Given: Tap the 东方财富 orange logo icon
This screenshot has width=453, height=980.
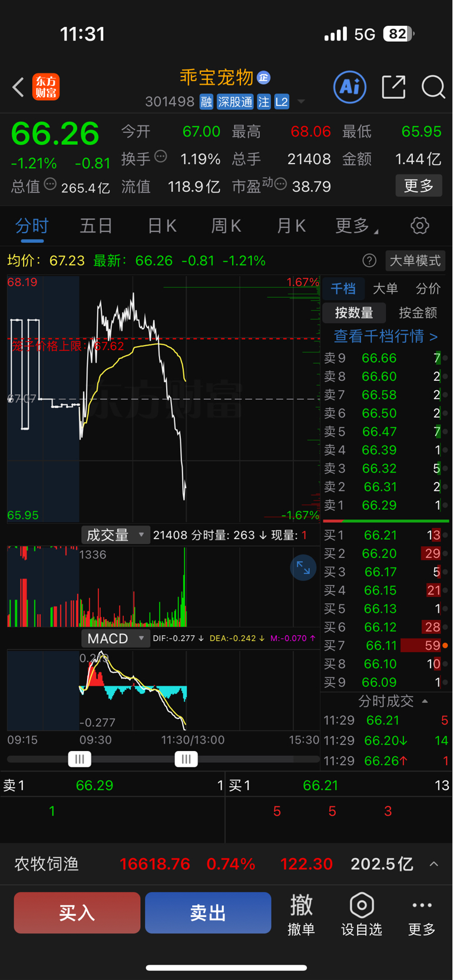Looking at the screenshot, I should pos(46,87).
